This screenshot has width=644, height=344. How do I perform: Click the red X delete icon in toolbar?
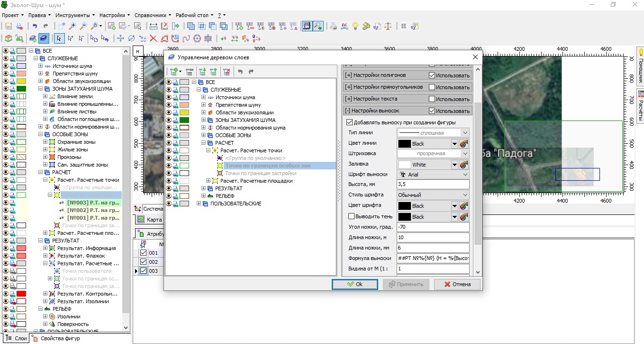point(153,38)
